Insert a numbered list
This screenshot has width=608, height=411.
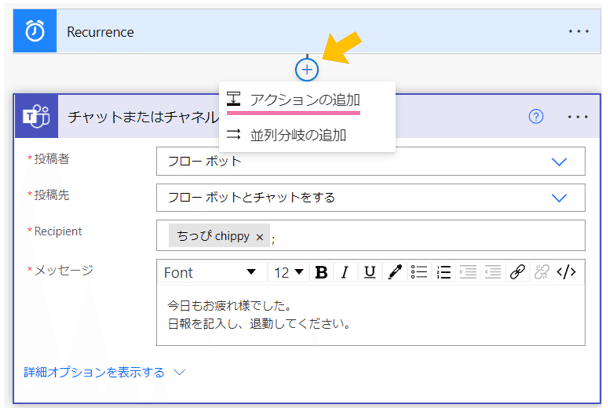pos(443,272)
